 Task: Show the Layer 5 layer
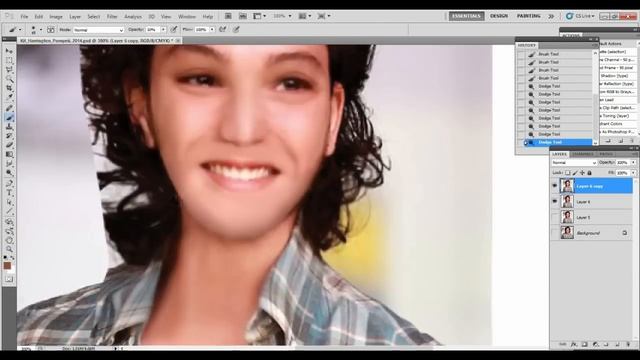(555, 217)
